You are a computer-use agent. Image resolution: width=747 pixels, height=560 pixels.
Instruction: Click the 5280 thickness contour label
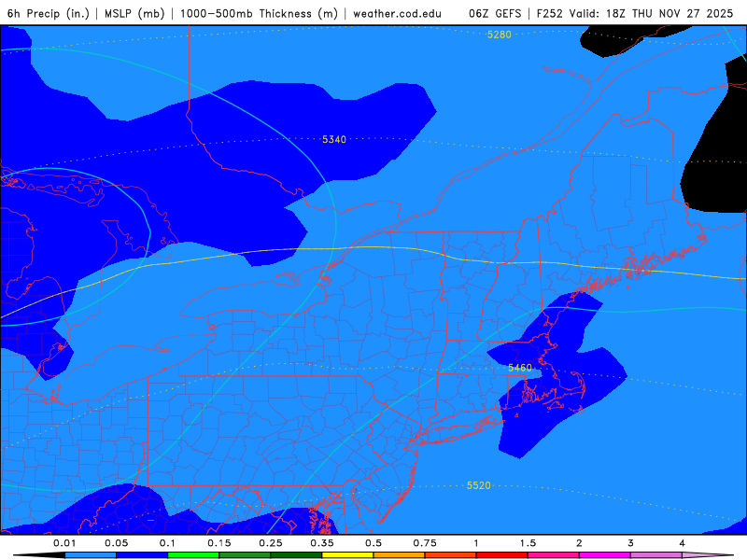tap(499, 35)
